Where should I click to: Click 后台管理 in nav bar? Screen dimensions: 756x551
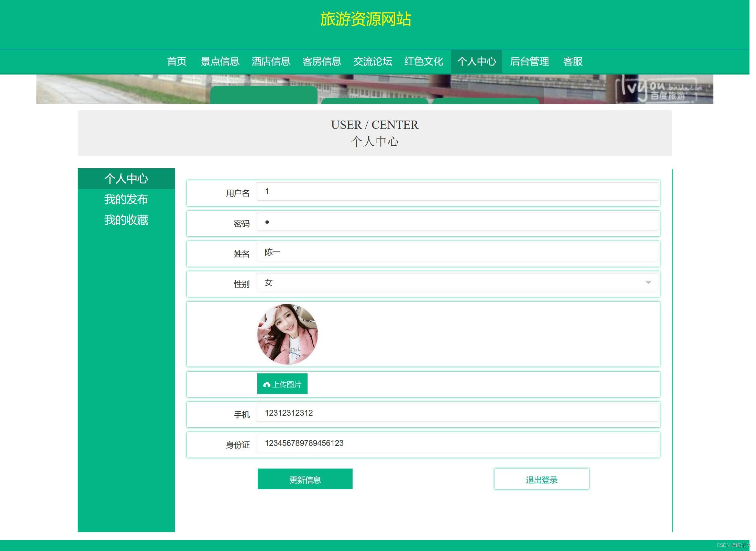[x=529, y=61]
